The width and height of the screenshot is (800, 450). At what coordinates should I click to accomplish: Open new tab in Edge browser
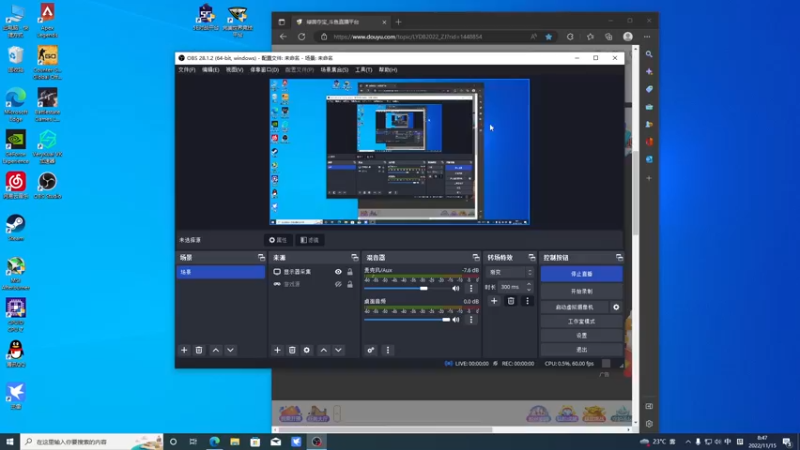point(398,22)
